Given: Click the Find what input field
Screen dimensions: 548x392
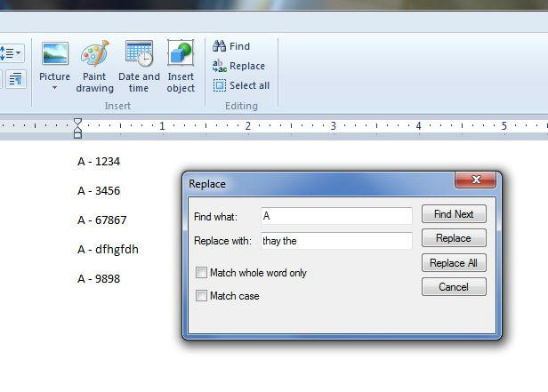Looking at the screenshot, I should (336, 216).
